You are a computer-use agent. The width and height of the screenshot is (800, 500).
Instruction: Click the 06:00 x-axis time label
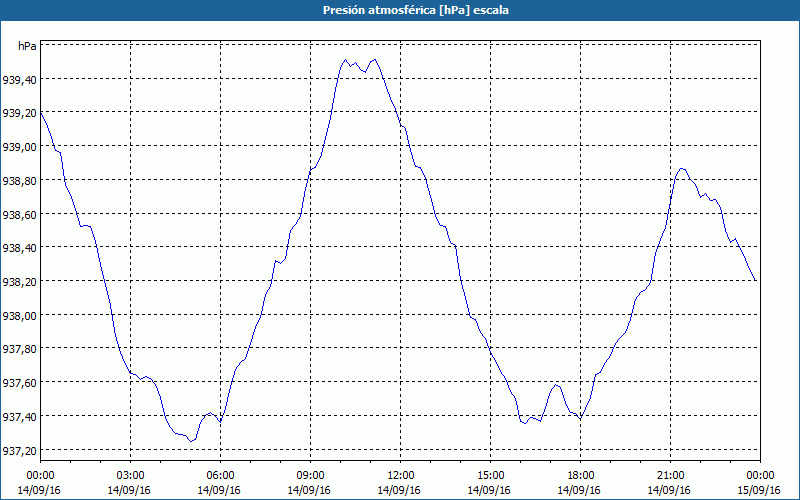coord(220,476)
